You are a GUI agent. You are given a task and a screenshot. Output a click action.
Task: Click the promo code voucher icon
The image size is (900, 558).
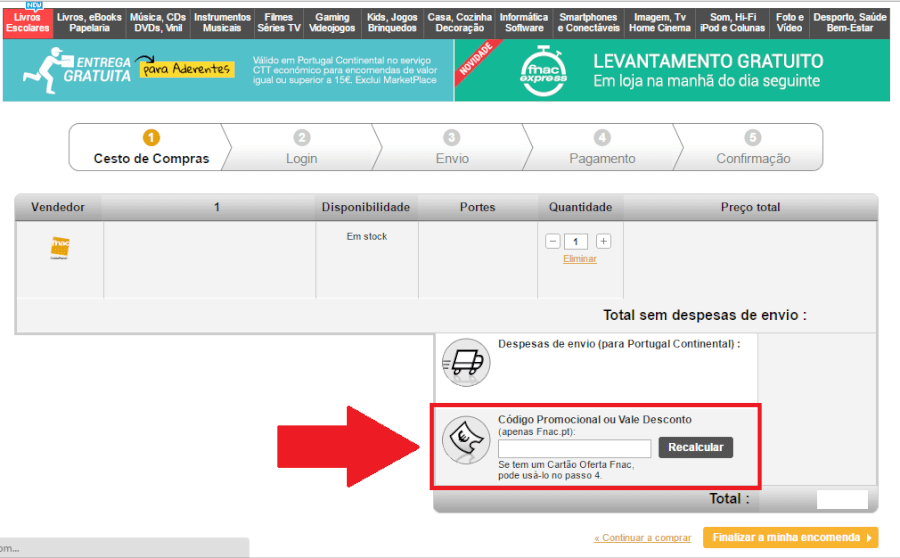coord(466,440)
